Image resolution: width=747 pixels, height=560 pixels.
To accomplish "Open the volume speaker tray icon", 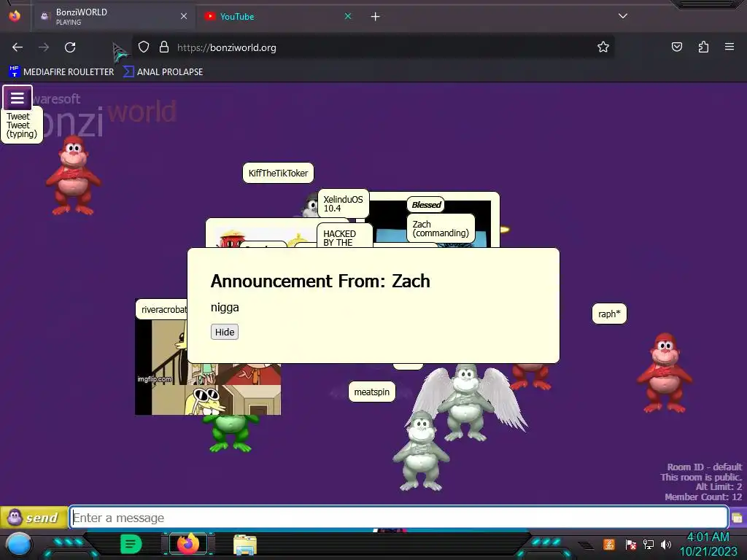I will click(x=666, y=544).
